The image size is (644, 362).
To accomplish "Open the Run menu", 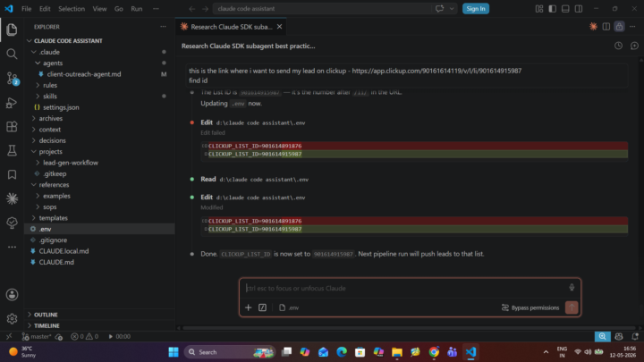I will click(x=136, y=9).
